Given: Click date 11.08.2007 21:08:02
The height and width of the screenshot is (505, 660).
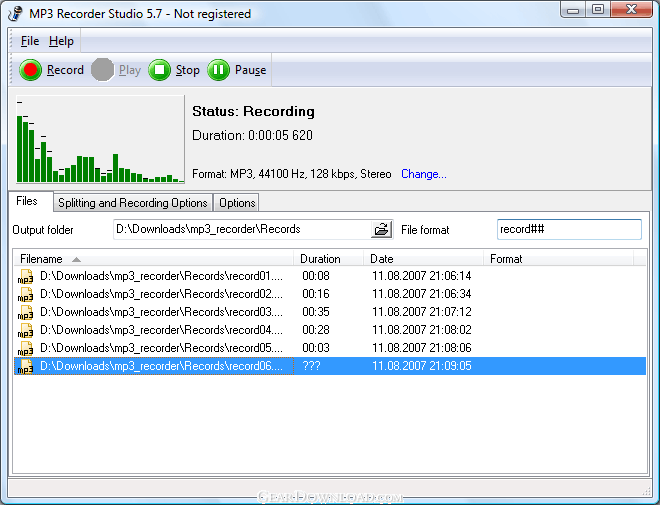Looking at the screenshot, I should click(x=422, y=330).
